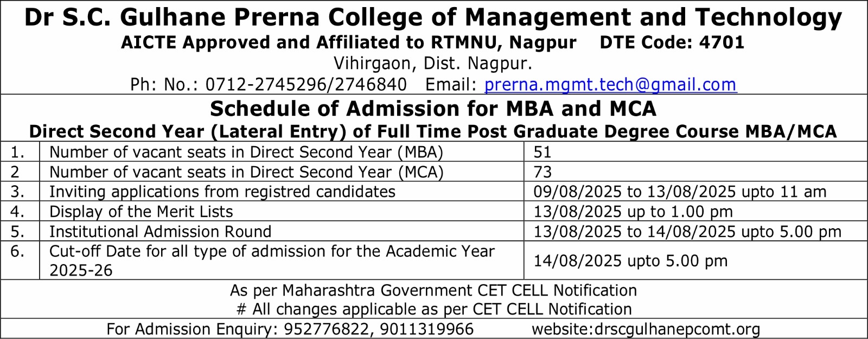Select the MBA vacant seats row label
868x339 pixels.
tap(246, 152)
